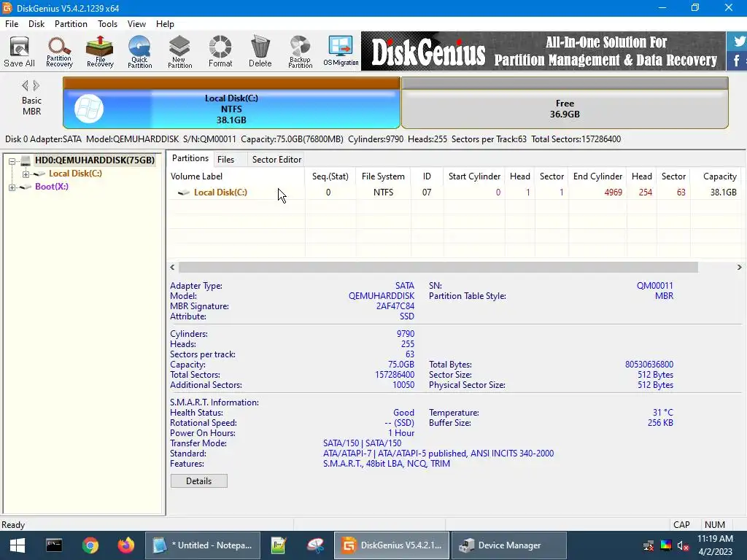Click the muted volume tray icon
Image resolution: width=747 pixels, height=560 pixels.
(x=683, y=545)
